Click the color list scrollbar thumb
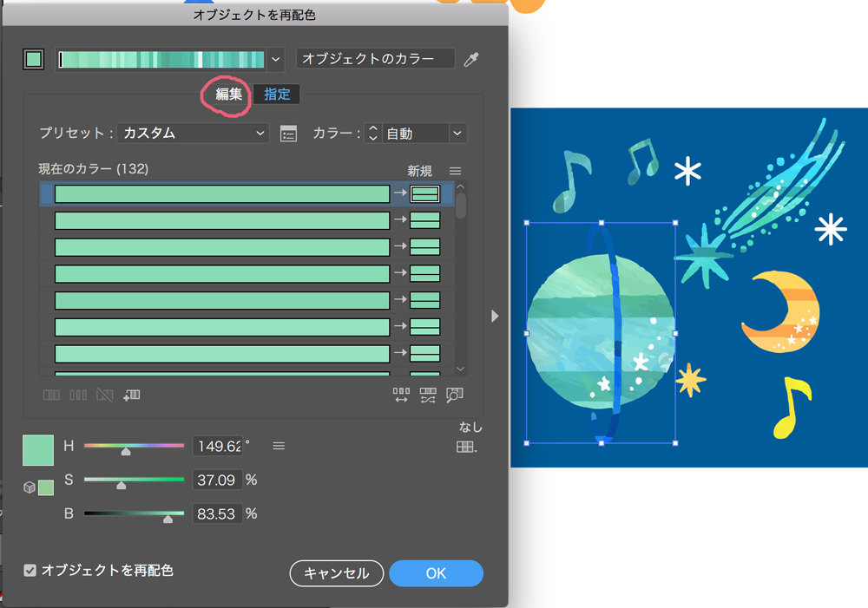The image size is (868, 608). pos(461,206)
